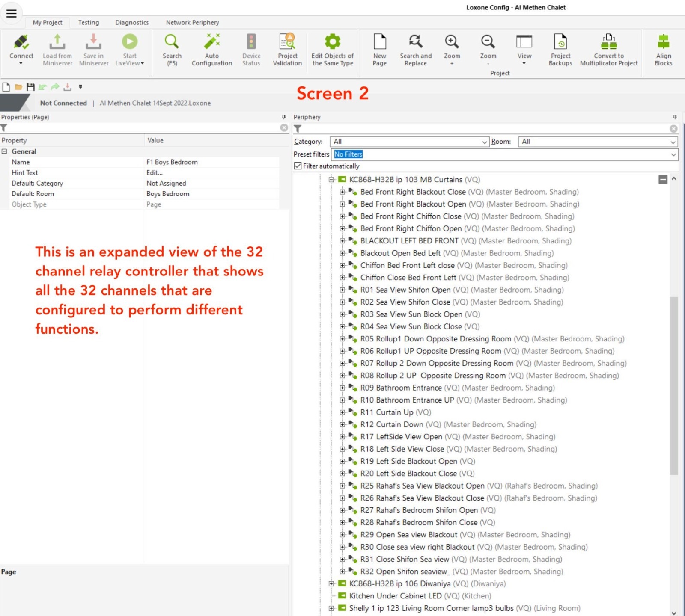The image size is (685, 616).
Task: Collapse the KC868-H32B ip 103 MB Curtains node
Action: coord(331,180)
